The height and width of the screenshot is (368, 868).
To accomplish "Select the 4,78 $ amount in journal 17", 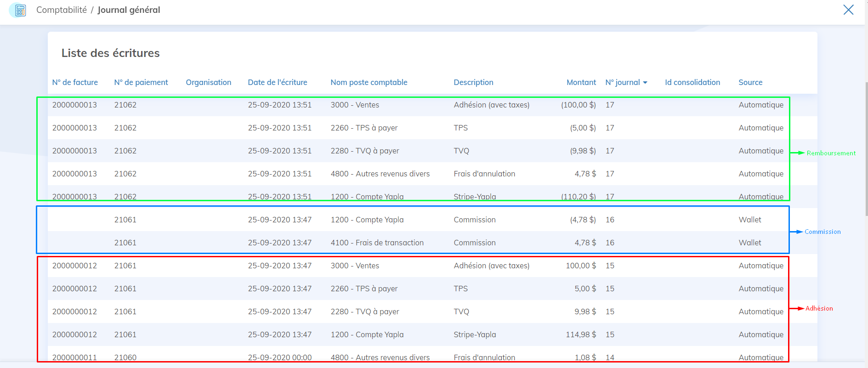I will (585, 174).
